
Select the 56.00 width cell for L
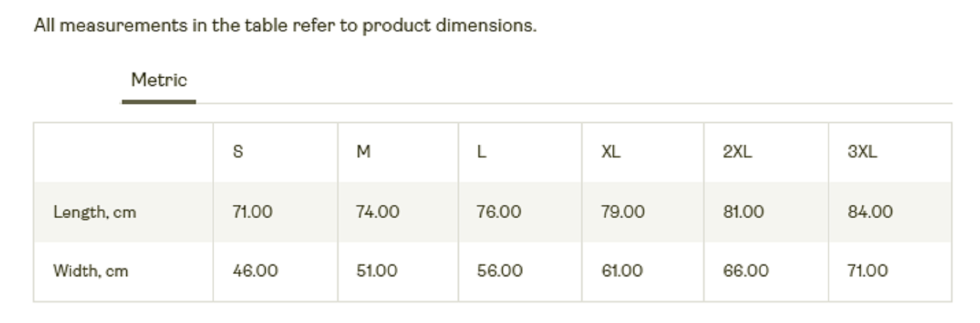520,271
